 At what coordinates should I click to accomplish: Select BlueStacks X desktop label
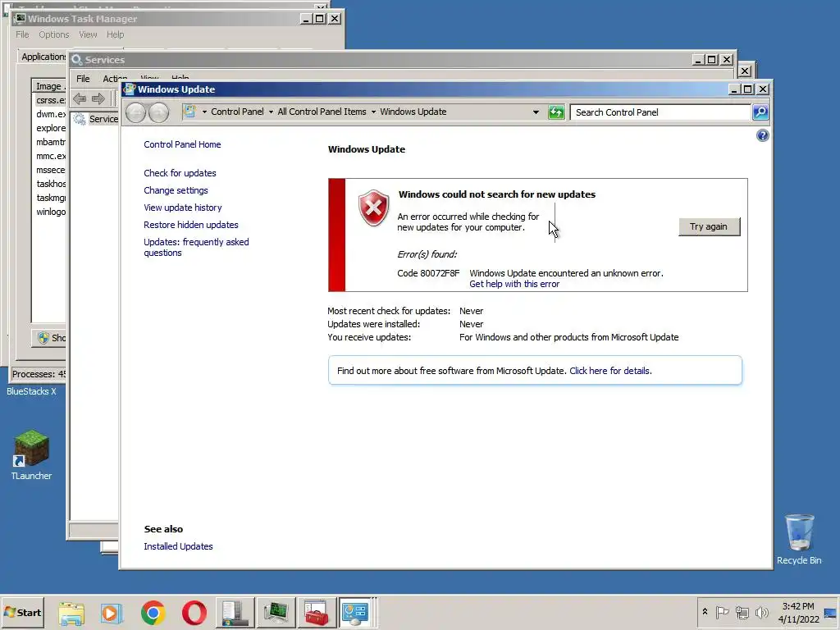(x=31, y=391)
